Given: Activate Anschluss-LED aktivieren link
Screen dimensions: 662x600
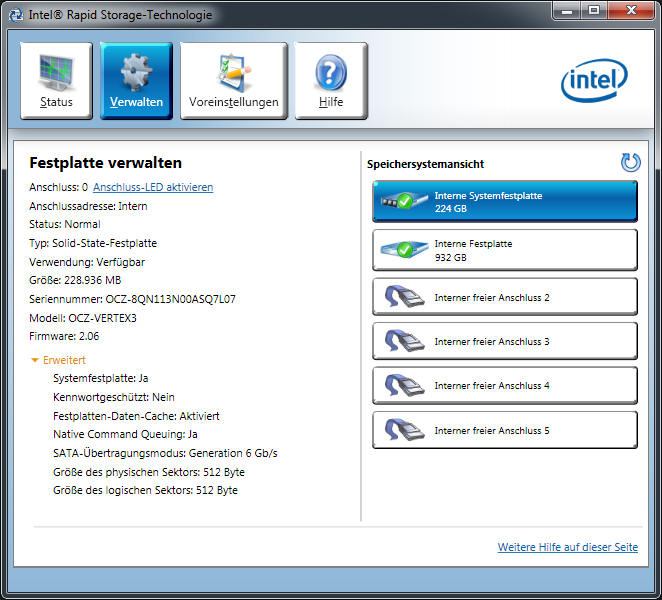Looking at the screenshot, I should pos(153,187).
